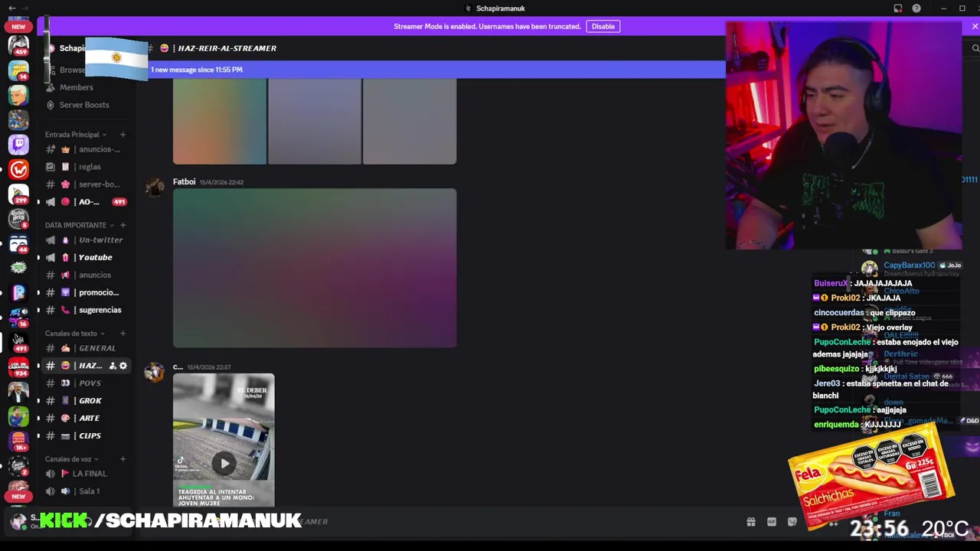Image resolution: width=980 pixels, height=551 pixels.
Task: Open the third blurred gallery image
Action: (x=410, y=121)
